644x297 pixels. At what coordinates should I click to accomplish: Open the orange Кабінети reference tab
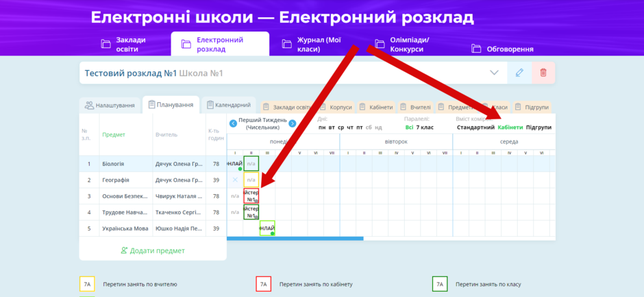(376, 107)
